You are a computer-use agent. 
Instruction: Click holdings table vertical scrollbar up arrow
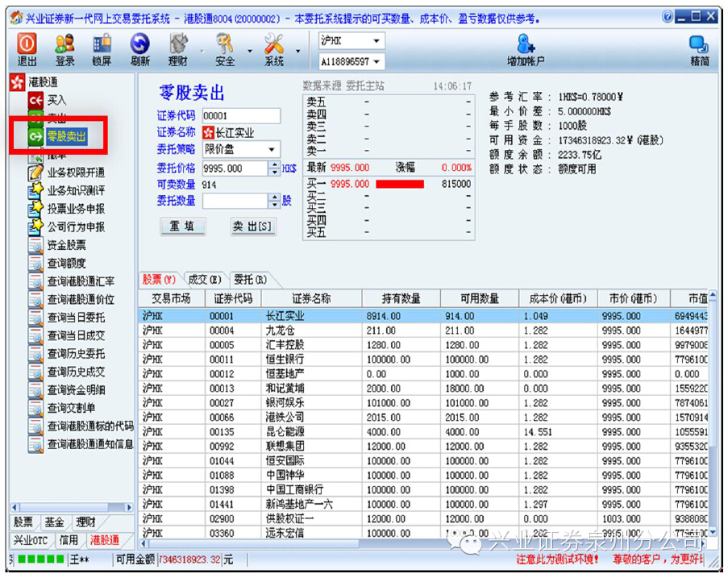713,295
